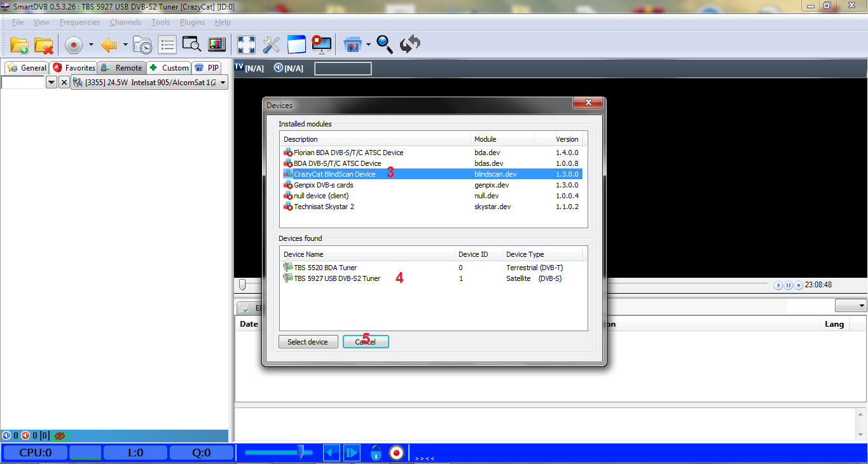The height and width of the screenshot is (464, 868).
Task: Open the Intelsat 905/AlcomSat satellite dropdown
Action: coord(149,83)
